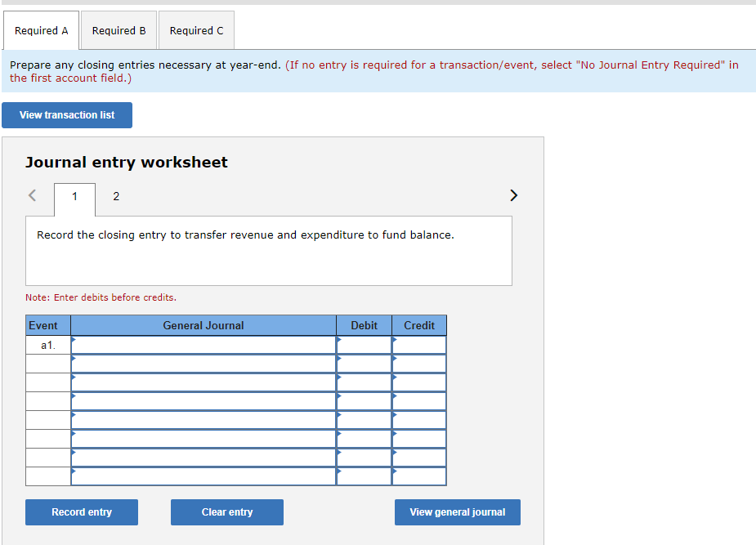756x545 pixels.
Task: Select the Required A tab
Action: pos(41,30)
